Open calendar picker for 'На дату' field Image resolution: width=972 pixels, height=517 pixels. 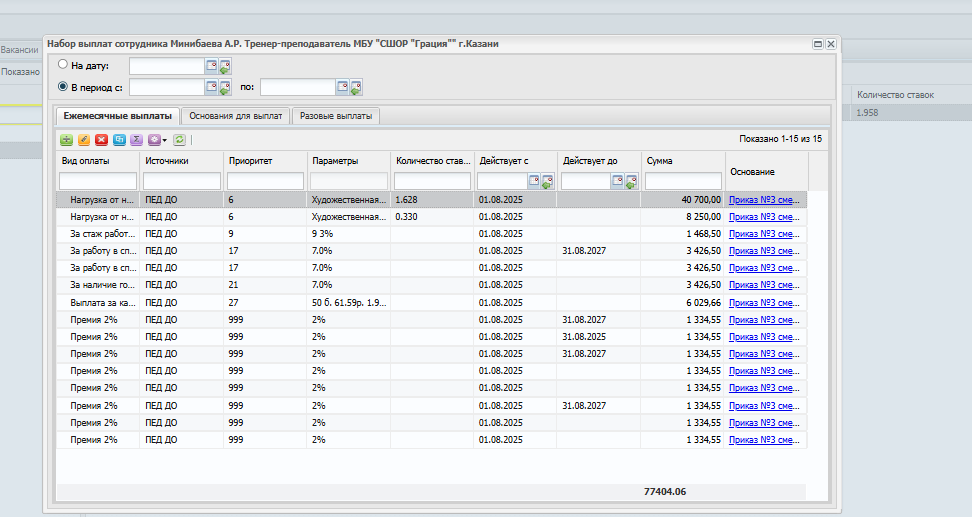point(211,66)
